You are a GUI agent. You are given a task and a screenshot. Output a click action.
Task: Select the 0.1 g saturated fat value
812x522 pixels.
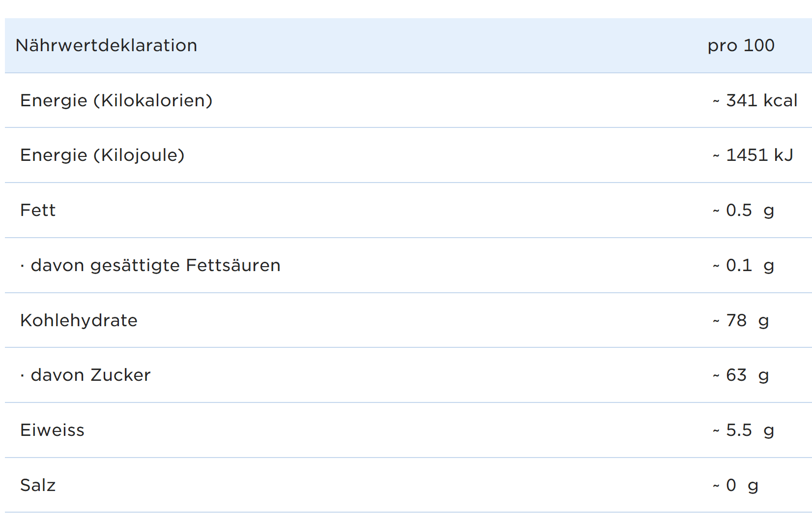coord(750,265)
